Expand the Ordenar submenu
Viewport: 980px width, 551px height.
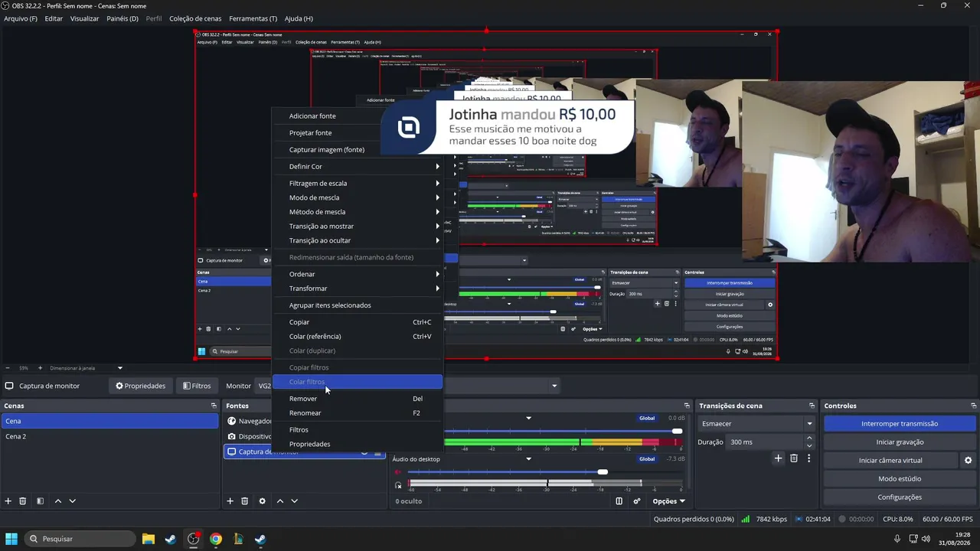pyautogui.click(x=358, y=274)
